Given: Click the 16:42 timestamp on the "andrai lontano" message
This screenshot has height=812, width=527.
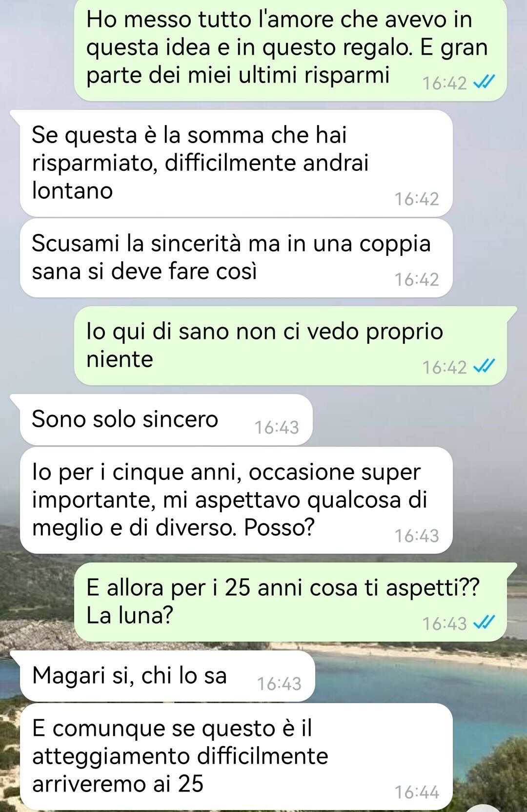Looking at the screenshot, I should (x=417, y=199).
